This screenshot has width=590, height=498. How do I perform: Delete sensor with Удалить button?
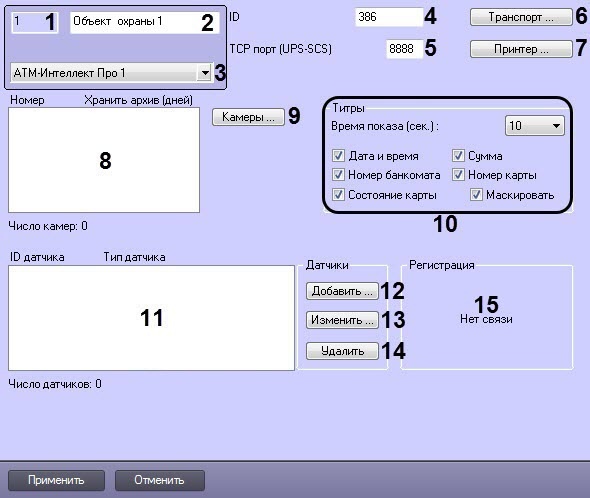point(342,351)
